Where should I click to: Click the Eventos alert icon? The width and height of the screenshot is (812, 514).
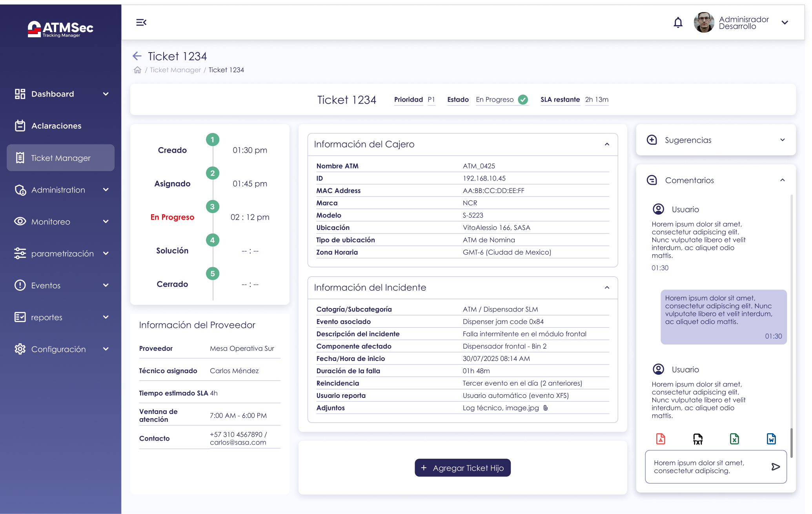click(20, 285)
